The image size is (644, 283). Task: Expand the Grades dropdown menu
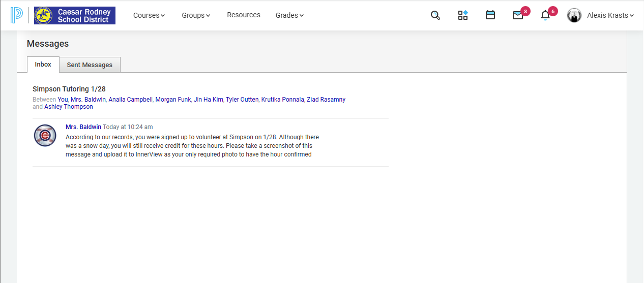pos(289,15)
